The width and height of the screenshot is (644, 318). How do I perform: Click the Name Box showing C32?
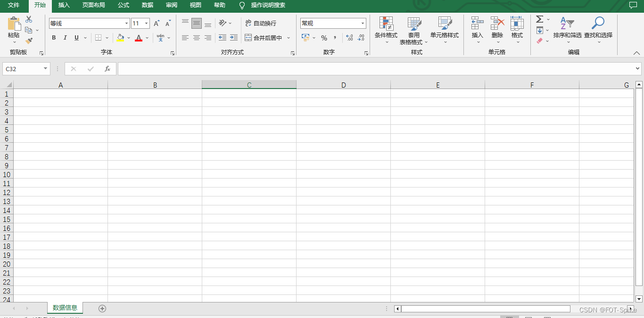[26, 69]
